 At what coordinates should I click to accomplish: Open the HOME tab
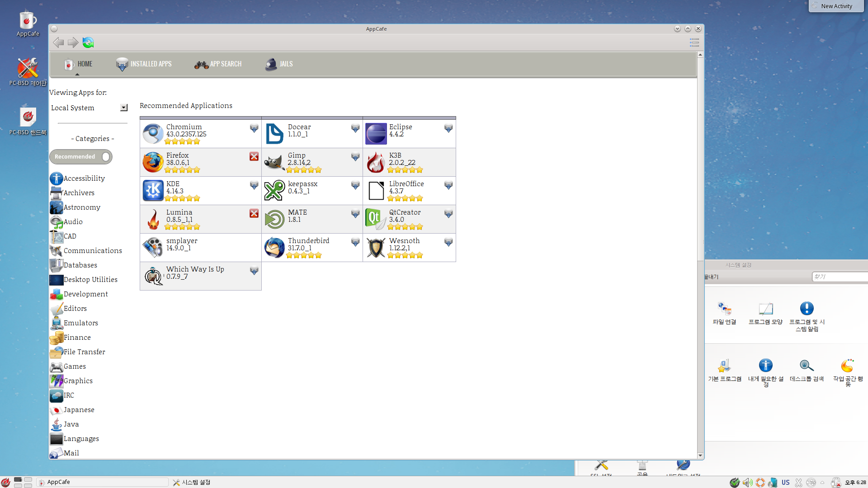pos(78,64)
